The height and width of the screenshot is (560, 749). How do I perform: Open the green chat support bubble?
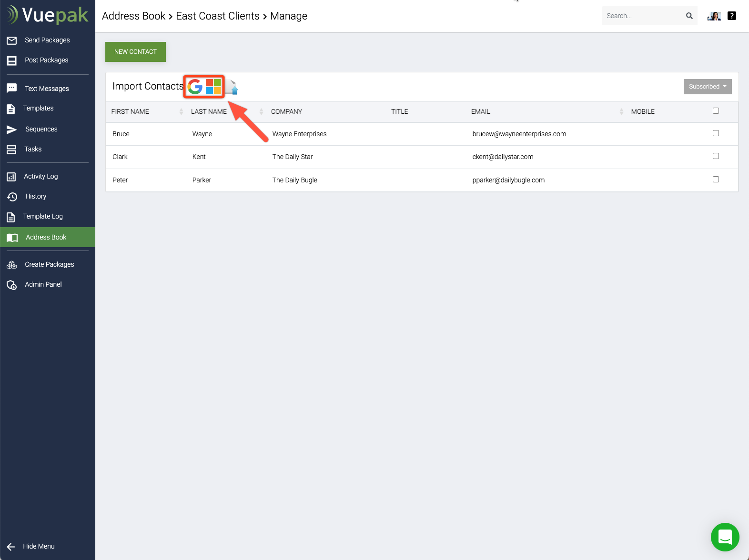(x=725, y=537)
